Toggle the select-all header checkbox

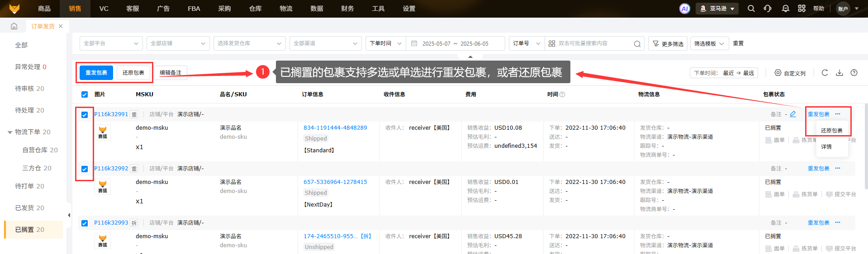[85, 94]
